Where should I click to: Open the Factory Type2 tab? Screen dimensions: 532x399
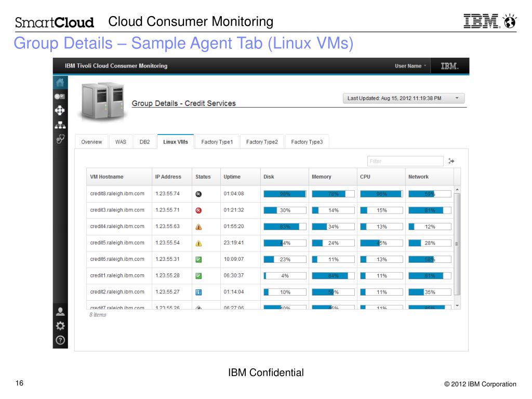(x=262, y=142)
